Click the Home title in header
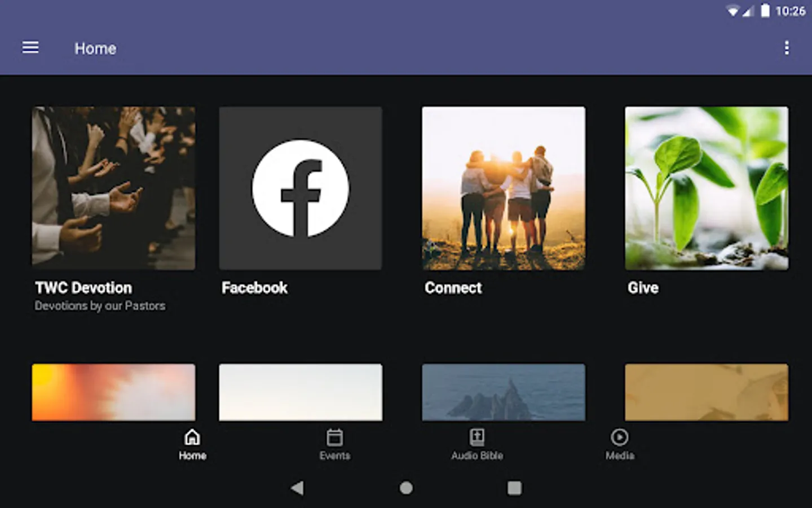Image resolution: width=812 pixels, height=508 pixels. click(x=95, y=49)
